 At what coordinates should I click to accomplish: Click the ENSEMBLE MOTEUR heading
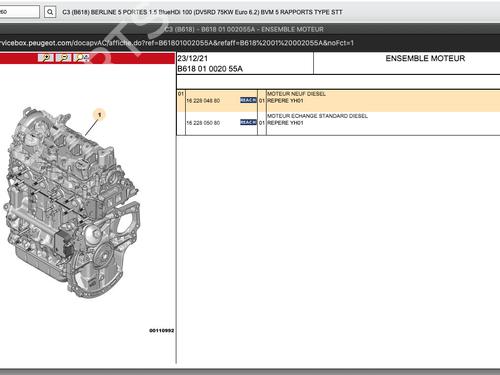(425, 58)
